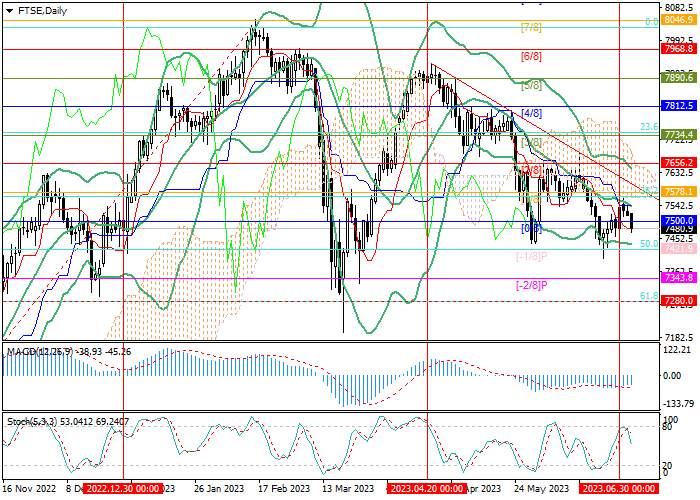Click the blue 7812.5 price label
Image resolution: width=700 pixels, height=500 pixels.
coord(679,106)
